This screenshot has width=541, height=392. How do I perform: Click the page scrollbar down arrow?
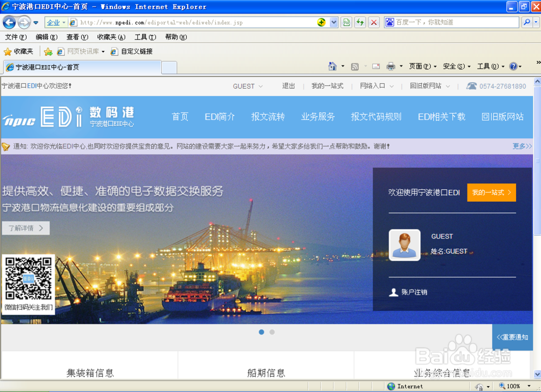(537, 374)
